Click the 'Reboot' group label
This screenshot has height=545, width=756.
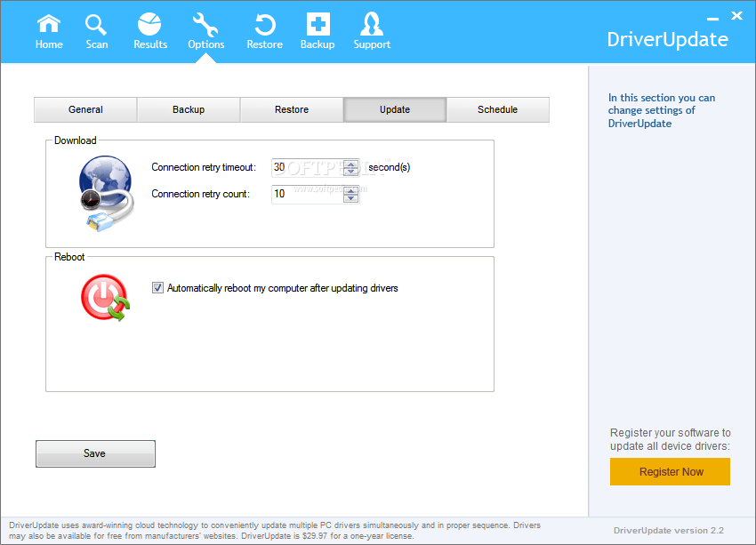(69, 257)
